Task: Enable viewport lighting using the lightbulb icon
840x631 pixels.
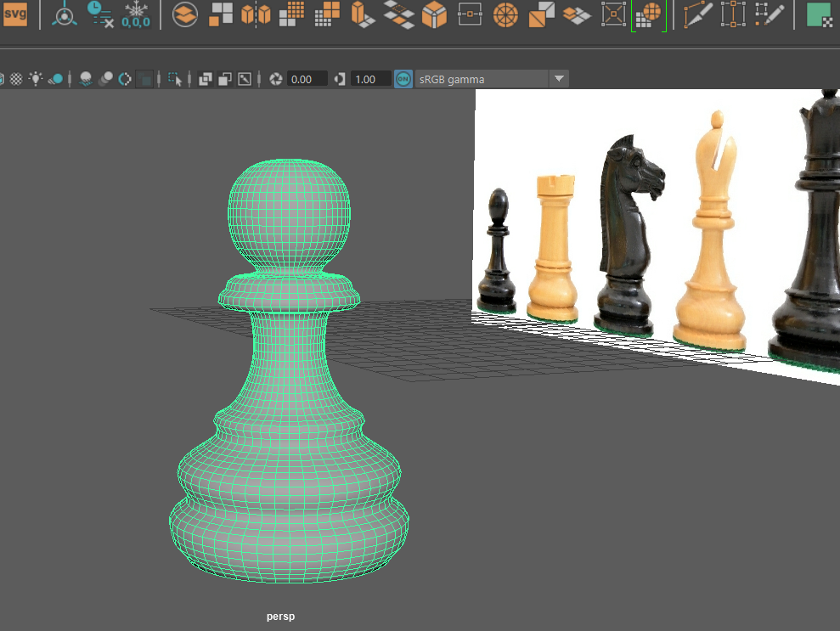Action: click(x=35, y=78)
